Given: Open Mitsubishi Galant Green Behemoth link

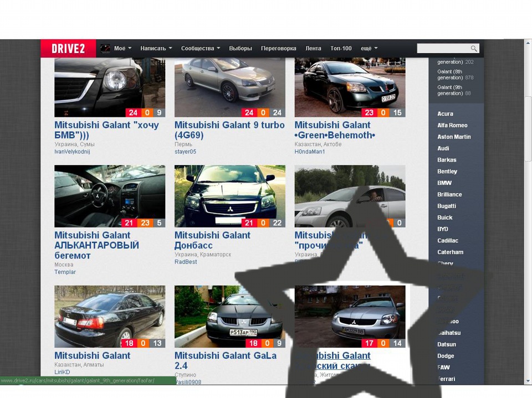Looking at the screenshot, I should 335,130.
